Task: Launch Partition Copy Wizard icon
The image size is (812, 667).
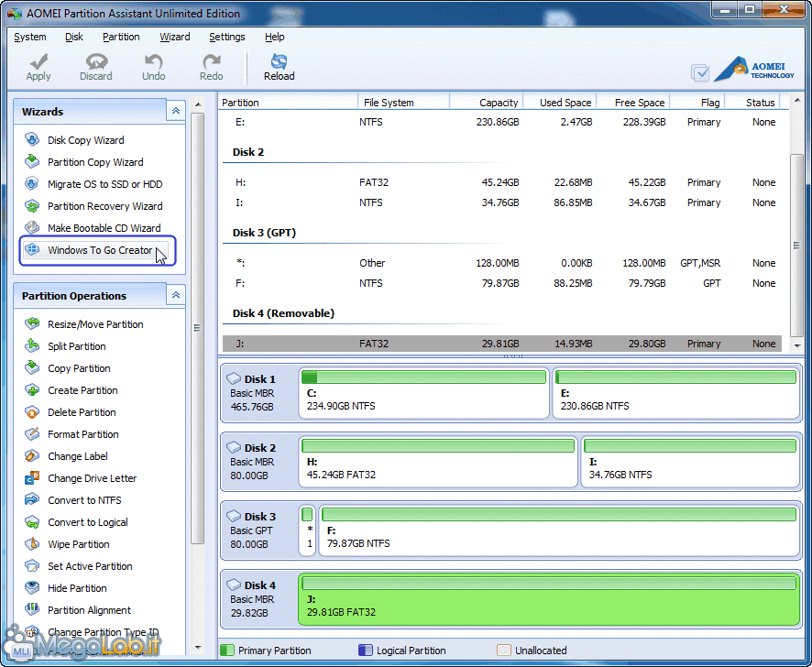Action: [x=32, y=161]
